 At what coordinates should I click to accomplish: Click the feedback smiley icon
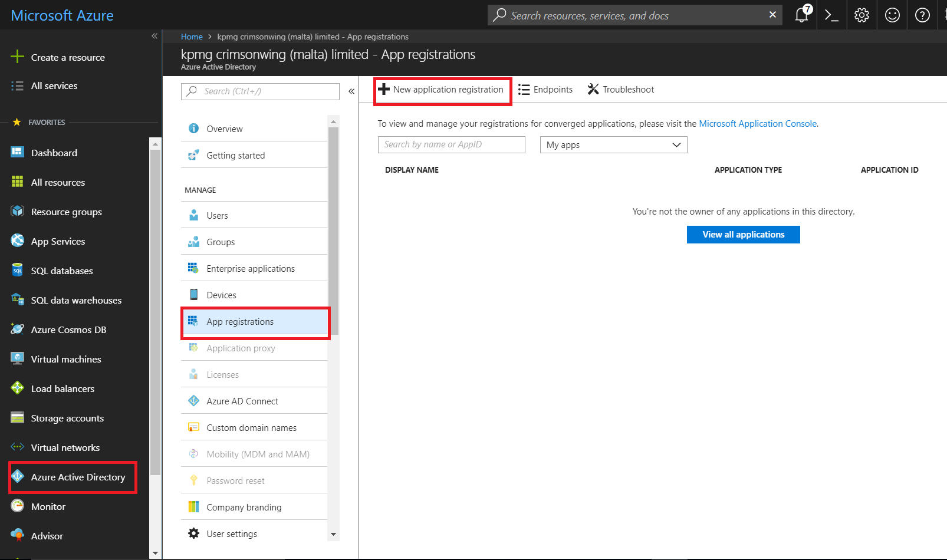tap(891, 15)
